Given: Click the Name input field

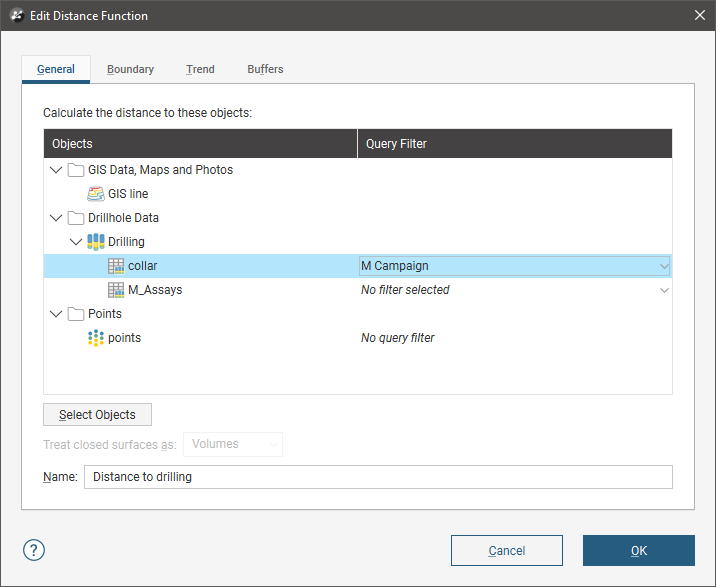Looking at the screenshot, I should [x=378, y=477].
